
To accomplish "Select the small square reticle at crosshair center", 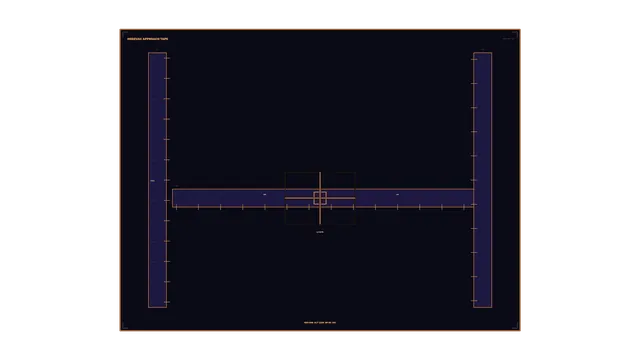I will (320, 198).
